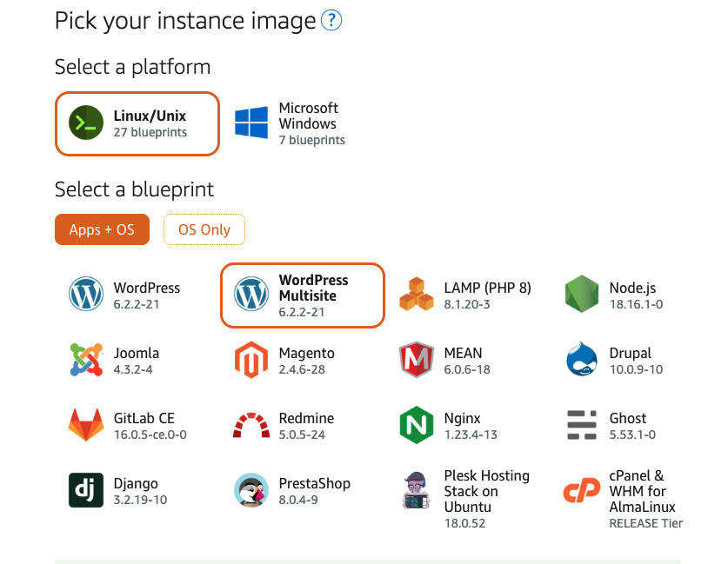Image resolution: width=728 pixels, height=564 pixels.
Task: Pick the GitLab CE blueprint name
Action: tap(144, 418)
